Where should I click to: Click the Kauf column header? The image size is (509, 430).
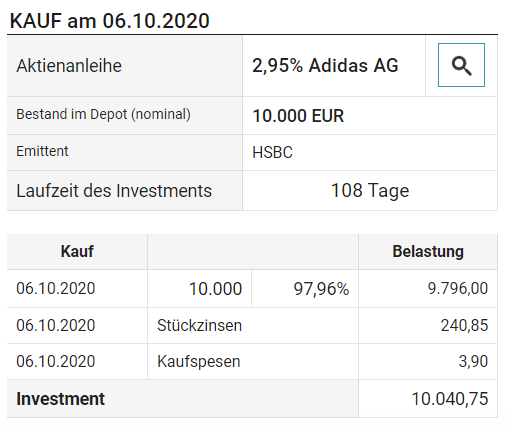coord(77,251)
